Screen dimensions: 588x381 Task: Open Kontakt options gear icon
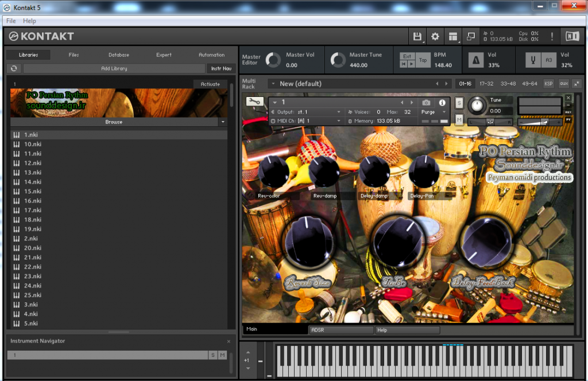(x=435, y=36)
